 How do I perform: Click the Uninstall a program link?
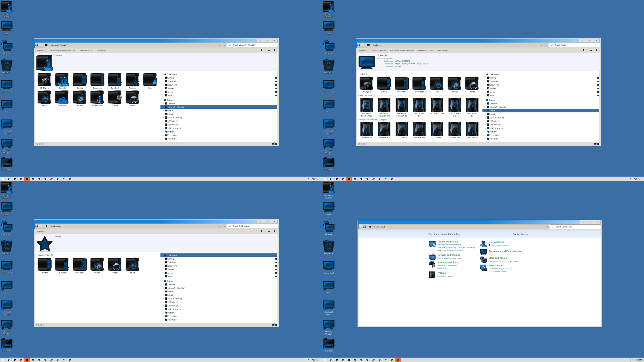point(445,276)
